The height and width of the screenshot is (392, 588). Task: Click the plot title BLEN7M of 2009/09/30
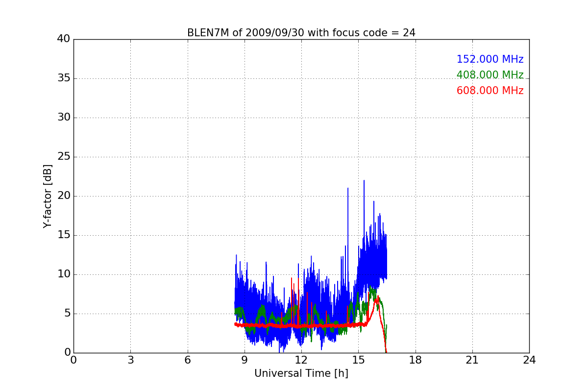coord(301,33)
